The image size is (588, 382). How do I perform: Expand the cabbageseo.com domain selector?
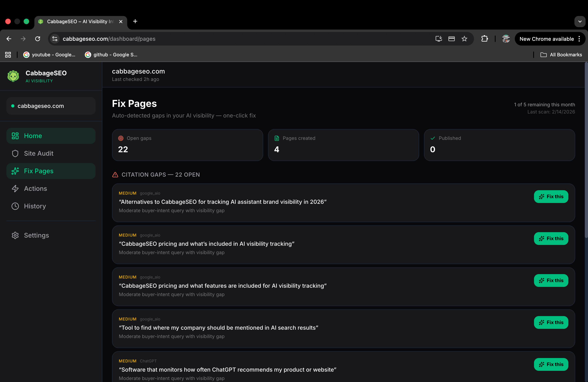[51, 106]
